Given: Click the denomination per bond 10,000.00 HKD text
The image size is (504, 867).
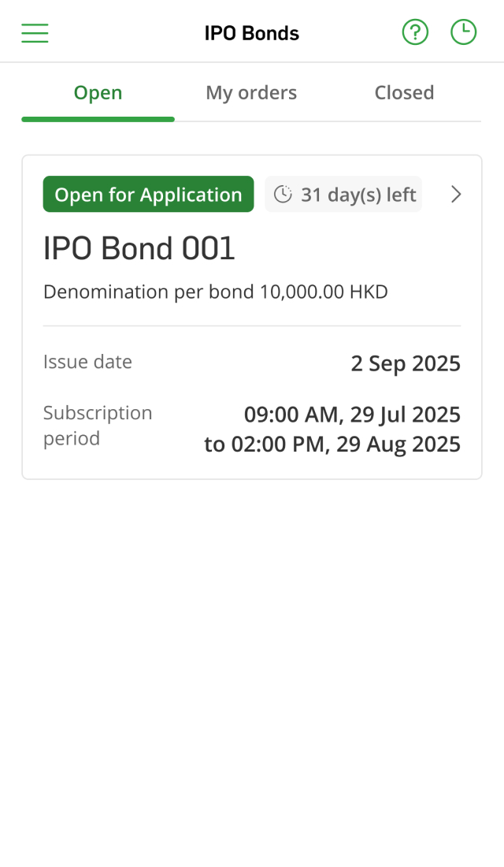Looking at the screenshot, I should pos(216,292).
